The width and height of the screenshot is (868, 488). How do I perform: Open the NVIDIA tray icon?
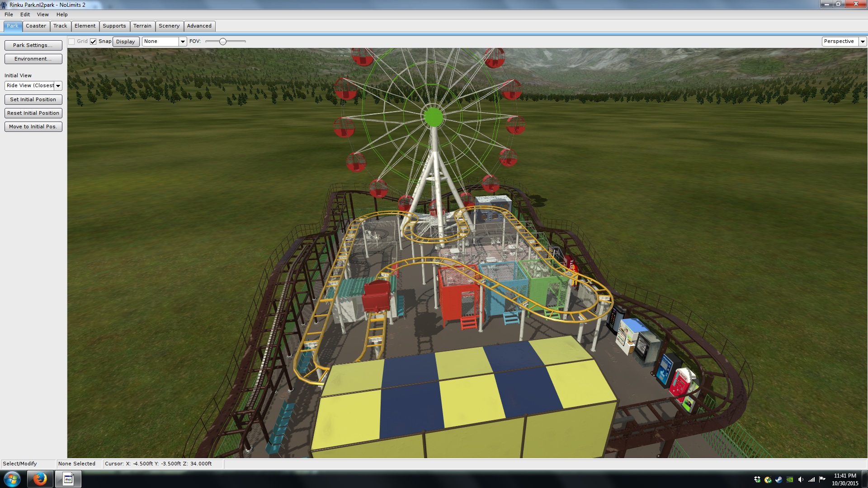click(790, 479)
